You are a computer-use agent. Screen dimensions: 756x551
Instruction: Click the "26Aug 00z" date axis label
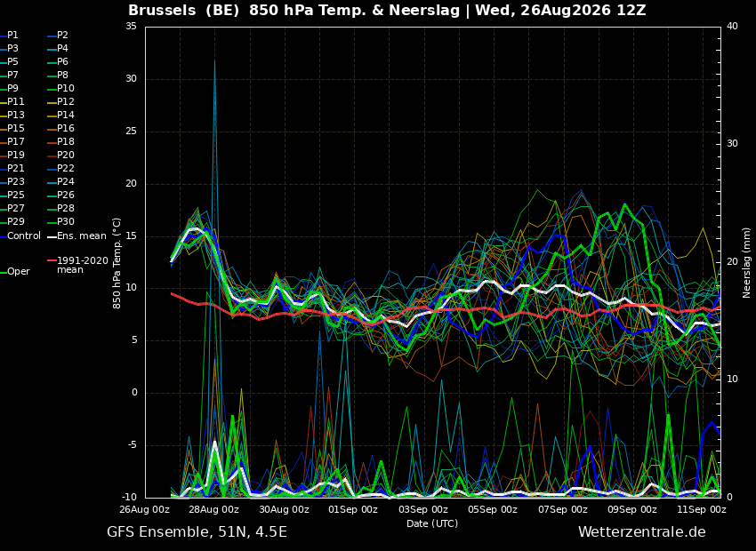145,509
